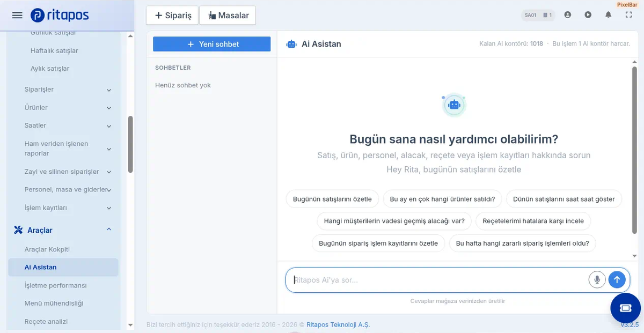
Task: Pick 'Bugünün sipariş işlem kayıtlarını özetle'
Action: pos(378,243)
